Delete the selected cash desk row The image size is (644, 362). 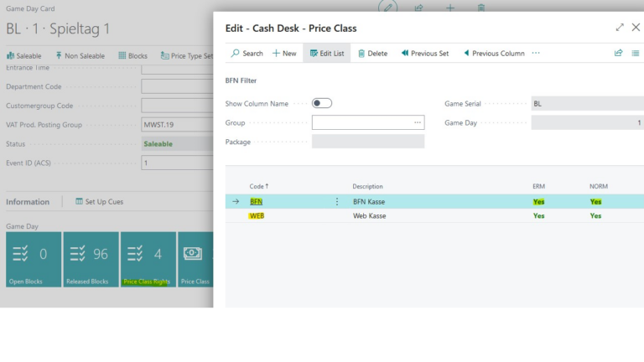[x=372, y=54]
